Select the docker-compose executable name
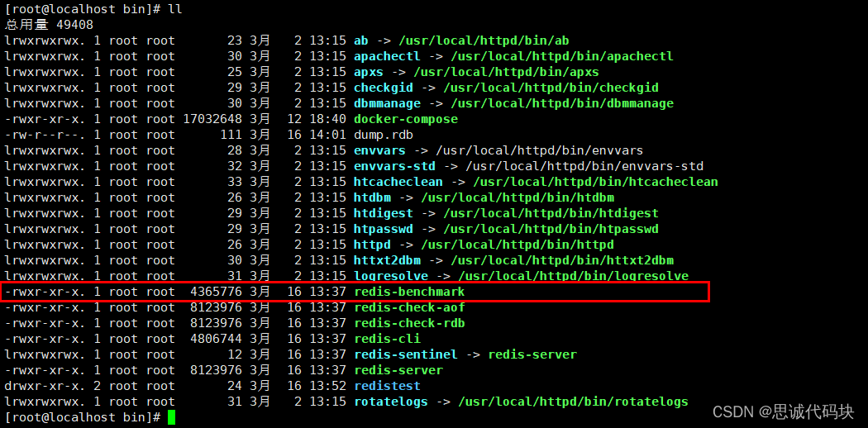 (406, 119)
